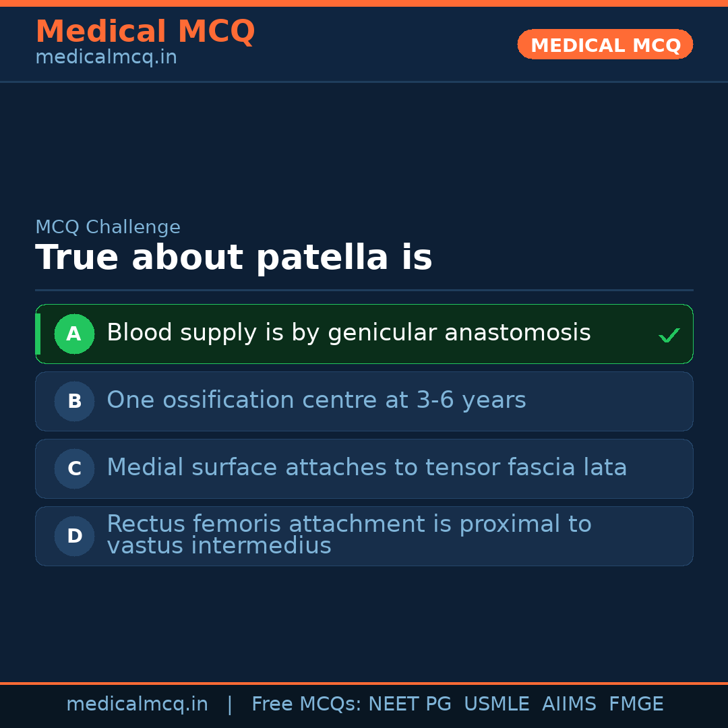728x728 pixels.
Task: Click the Medical MCQ header title
Action: pos(145,32)
